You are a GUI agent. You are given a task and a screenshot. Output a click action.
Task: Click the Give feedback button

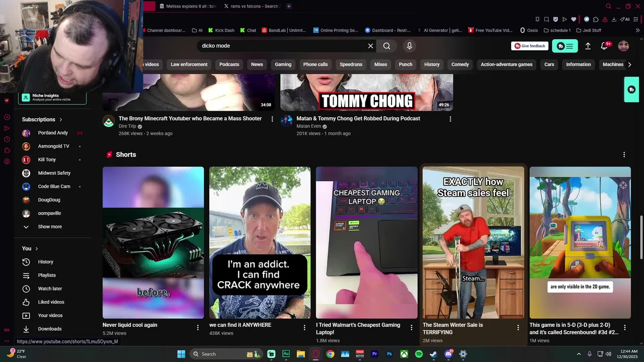530,46
